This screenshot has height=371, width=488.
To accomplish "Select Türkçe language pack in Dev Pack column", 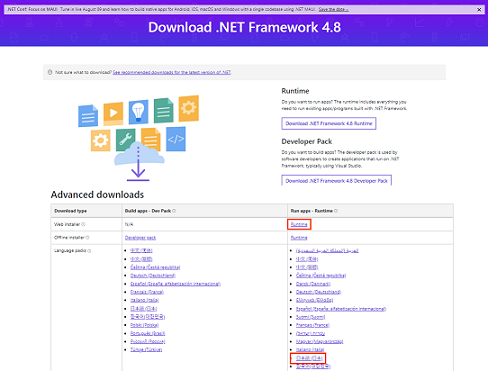I will 146,350.
